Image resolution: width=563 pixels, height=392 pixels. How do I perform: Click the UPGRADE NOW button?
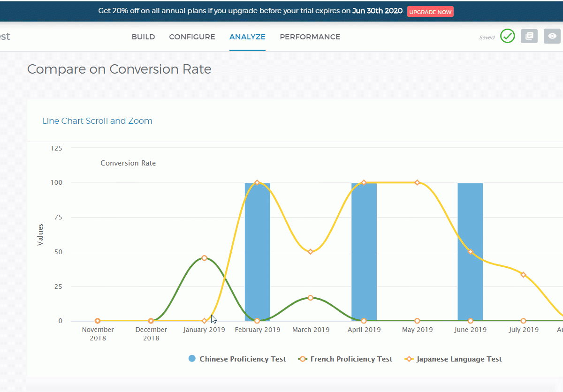coord(430,12)
